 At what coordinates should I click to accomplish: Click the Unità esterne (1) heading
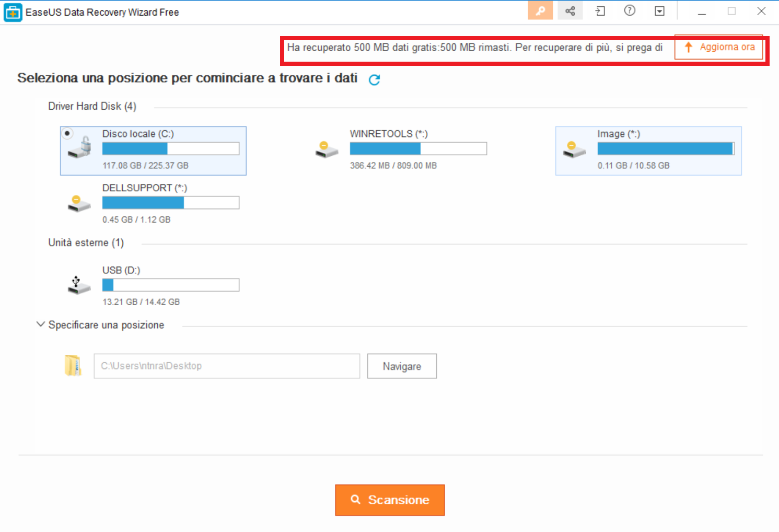86,242
